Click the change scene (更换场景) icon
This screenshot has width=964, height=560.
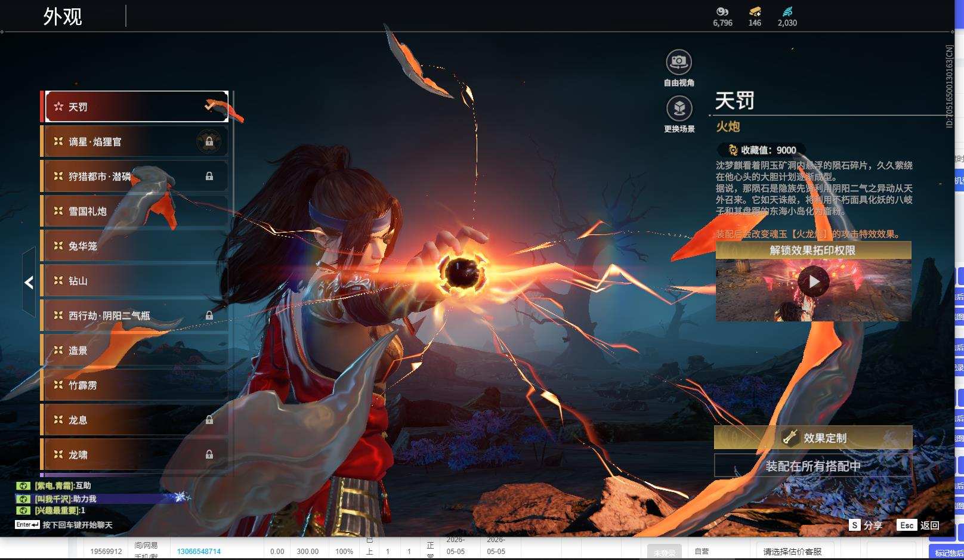(x=679, y=108)
